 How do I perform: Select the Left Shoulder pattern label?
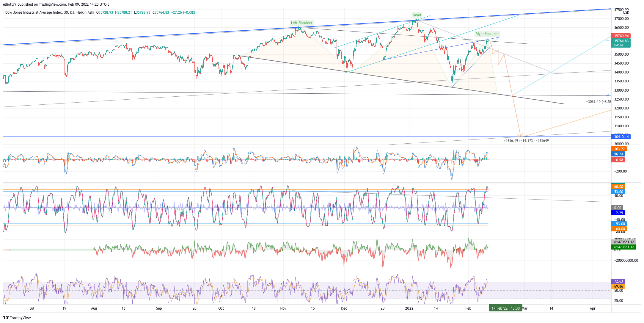tap(301, 23)
